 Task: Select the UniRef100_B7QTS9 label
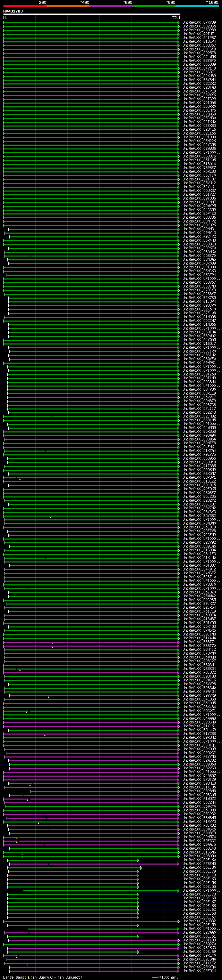click(199, 780)
